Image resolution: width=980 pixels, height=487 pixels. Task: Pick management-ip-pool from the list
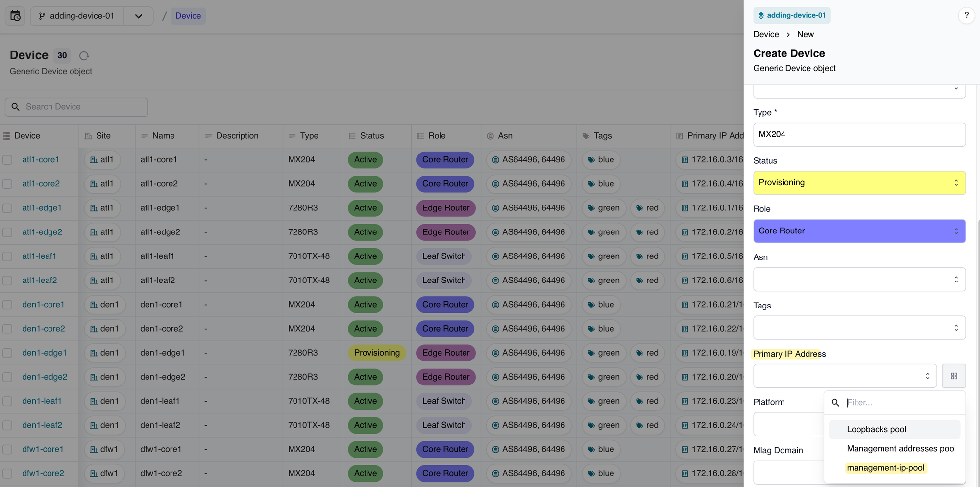(x=895, y=468)
